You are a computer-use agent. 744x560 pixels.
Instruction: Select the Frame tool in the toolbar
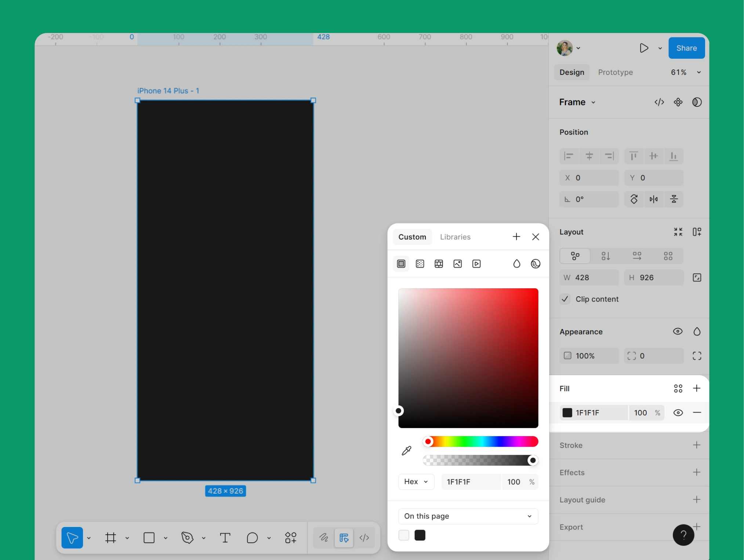click(110, 538)
